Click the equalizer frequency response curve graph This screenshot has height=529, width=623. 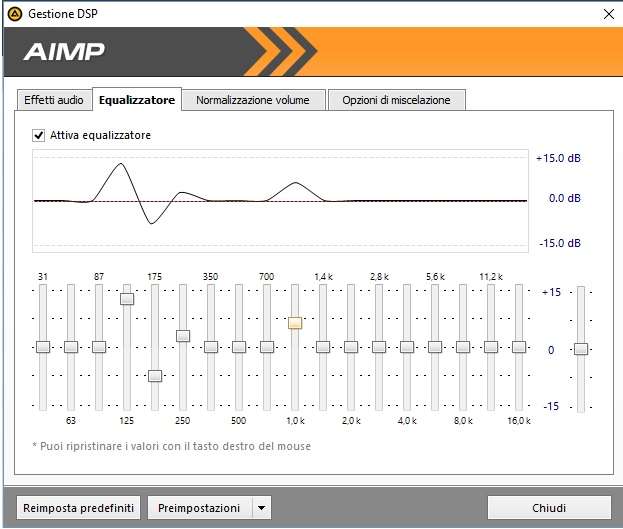280,201
